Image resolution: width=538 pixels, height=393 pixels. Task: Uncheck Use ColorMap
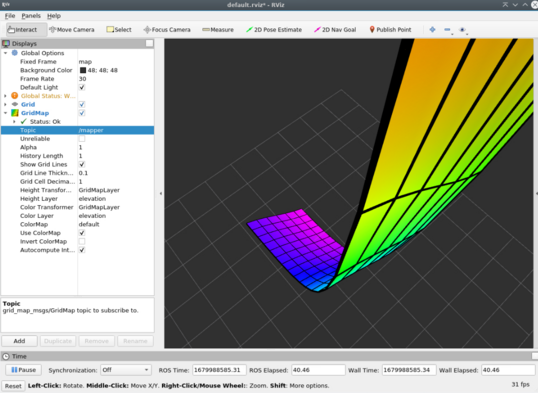[x=82, y=233]
